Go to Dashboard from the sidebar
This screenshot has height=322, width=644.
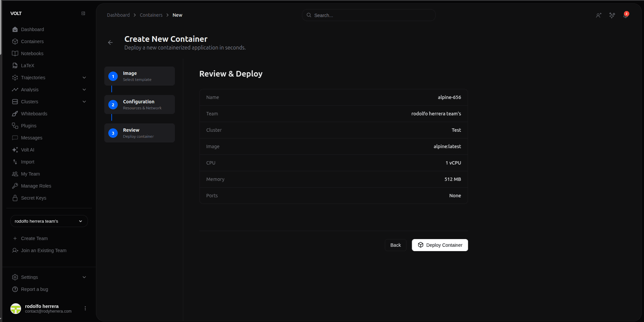(x=32, y=29)
